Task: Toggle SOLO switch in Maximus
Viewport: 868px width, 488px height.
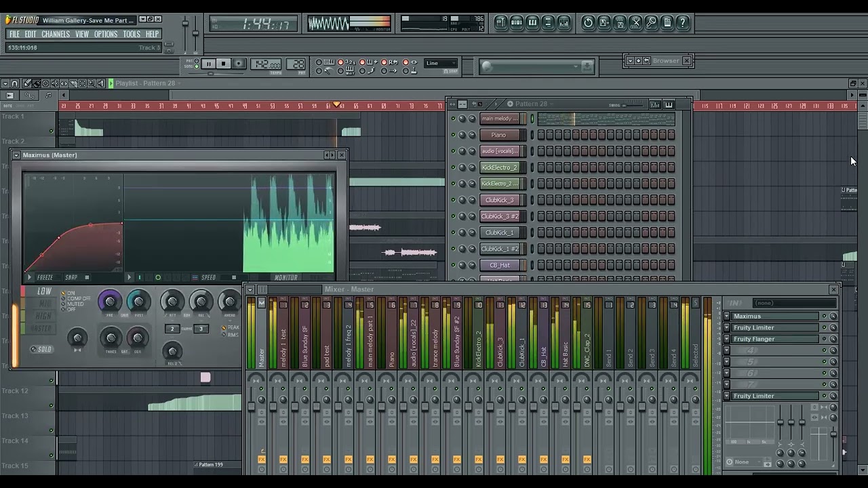Action: point(41,349)
